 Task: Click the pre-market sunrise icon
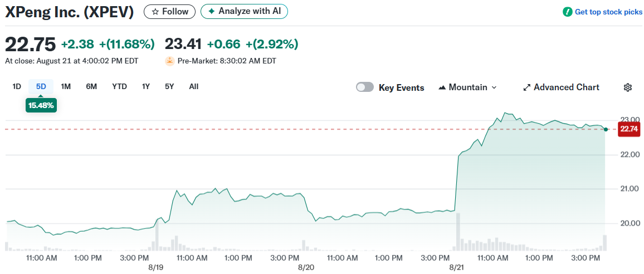169,61
